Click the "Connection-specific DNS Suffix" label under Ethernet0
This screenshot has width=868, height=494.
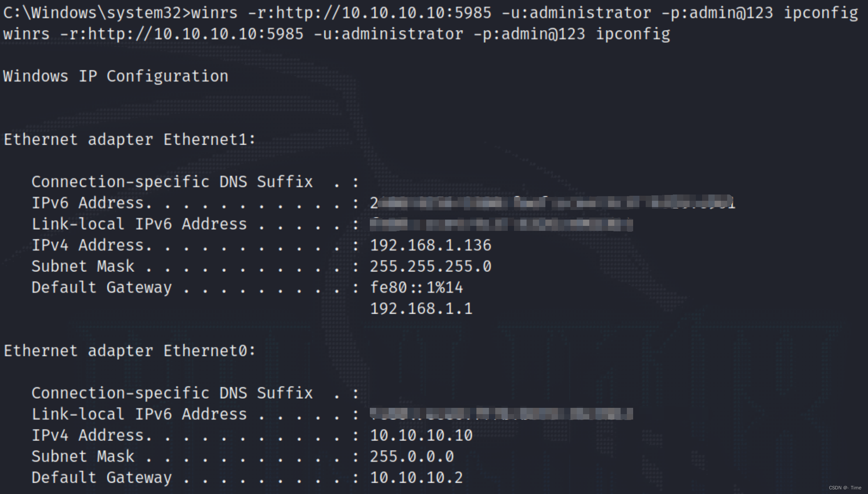click(x=172, y=393)
